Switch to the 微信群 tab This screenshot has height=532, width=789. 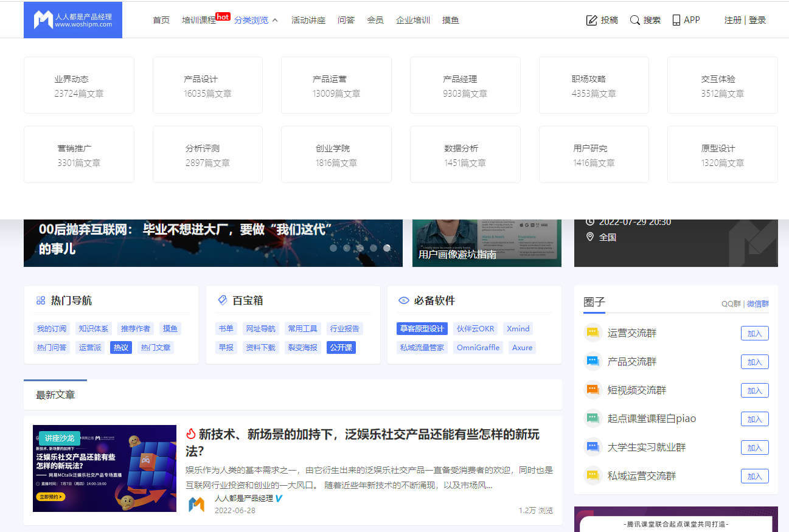pyautogui.click(x=757, y=304)
